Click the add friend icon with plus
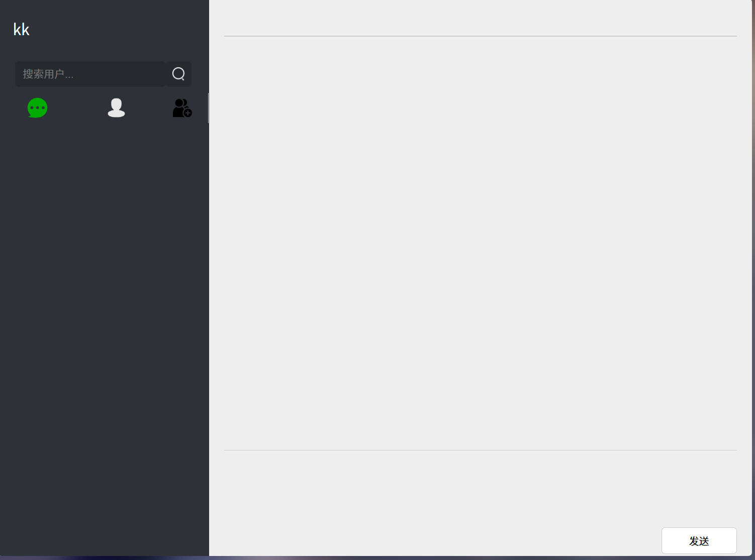Viewport: 755px width, 560px height. [x=182, y=108]
